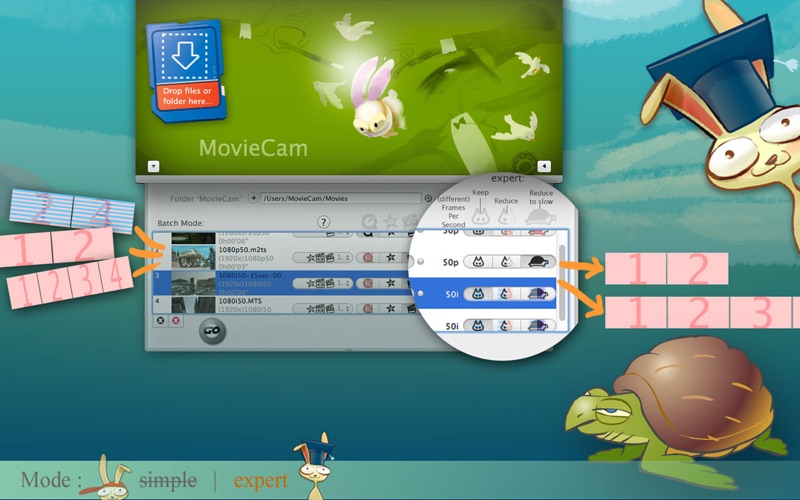
Task: Click the red QuickTime icon for 1080i50.MTS
Action: coord(367,308)
